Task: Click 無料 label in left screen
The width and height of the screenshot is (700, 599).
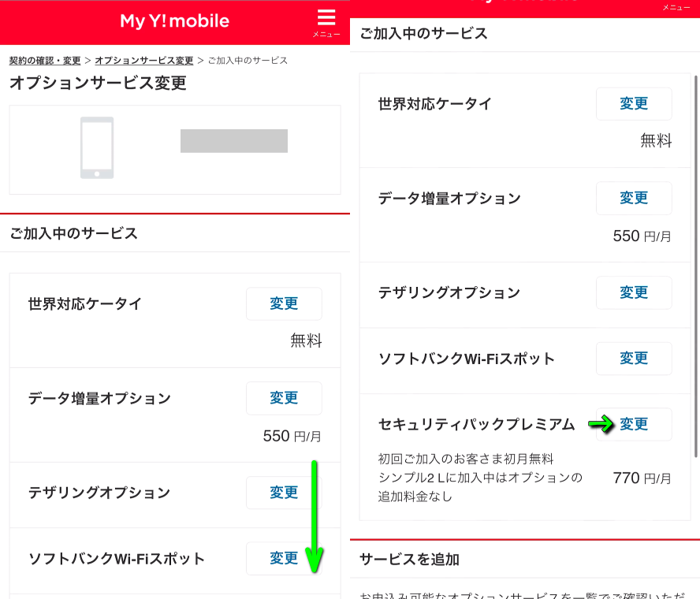Action: [306, 340]
